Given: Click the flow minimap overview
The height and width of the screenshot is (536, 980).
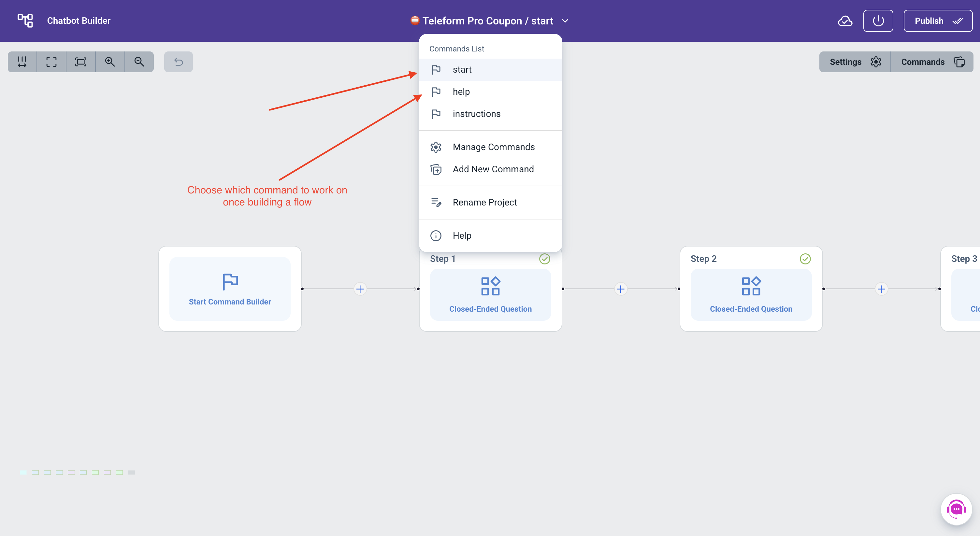Looking at the screenshot, I should (77, 472).
